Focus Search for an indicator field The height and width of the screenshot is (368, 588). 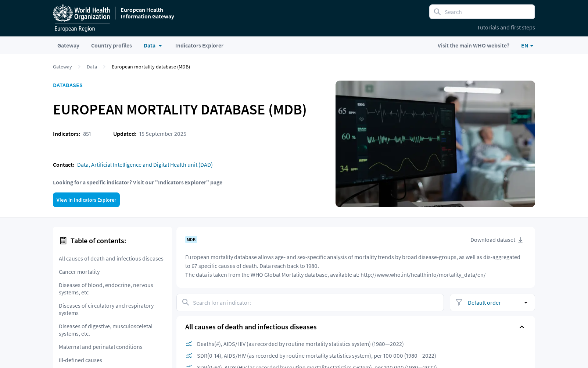click(x=310, y=302)
